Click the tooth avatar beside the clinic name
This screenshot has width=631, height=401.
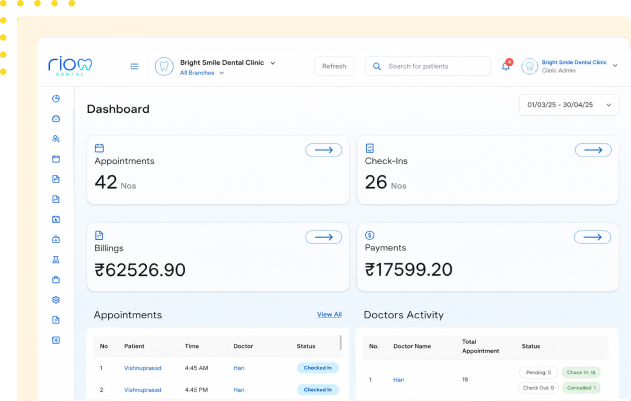(164, 66)
